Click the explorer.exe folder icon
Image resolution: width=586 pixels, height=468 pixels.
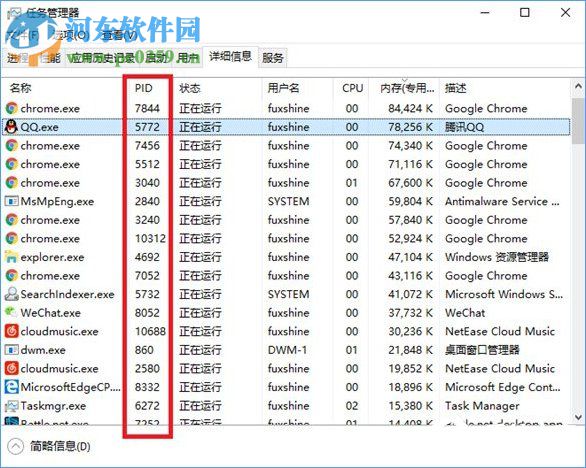(11, 257)
